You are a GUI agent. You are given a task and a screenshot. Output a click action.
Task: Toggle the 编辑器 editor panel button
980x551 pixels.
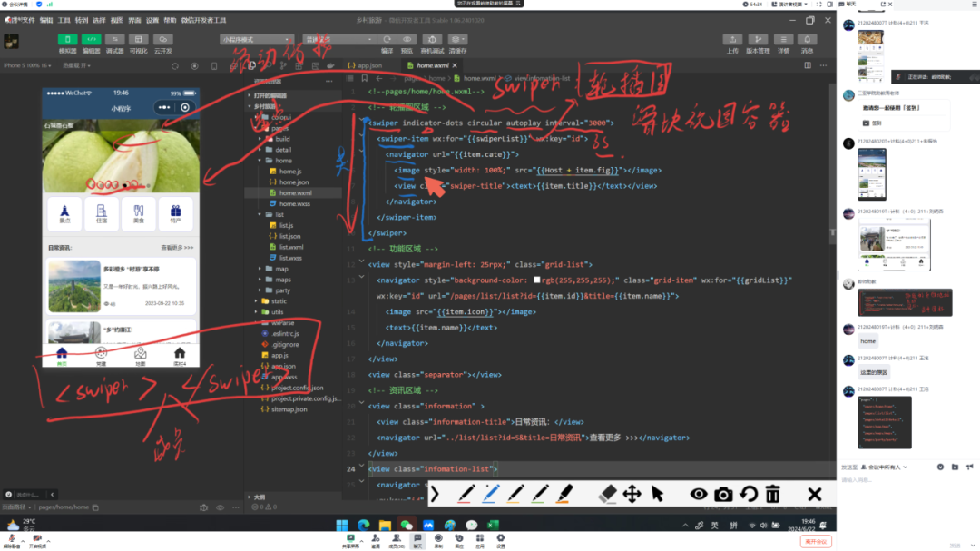pos(92,39)
